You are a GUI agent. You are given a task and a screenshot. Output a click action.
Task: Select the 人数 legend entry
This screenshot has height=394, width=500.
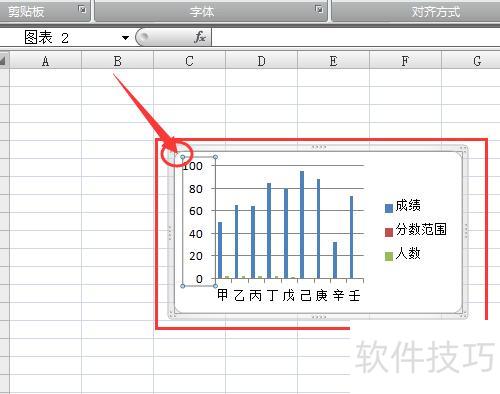tap(403, 254)
